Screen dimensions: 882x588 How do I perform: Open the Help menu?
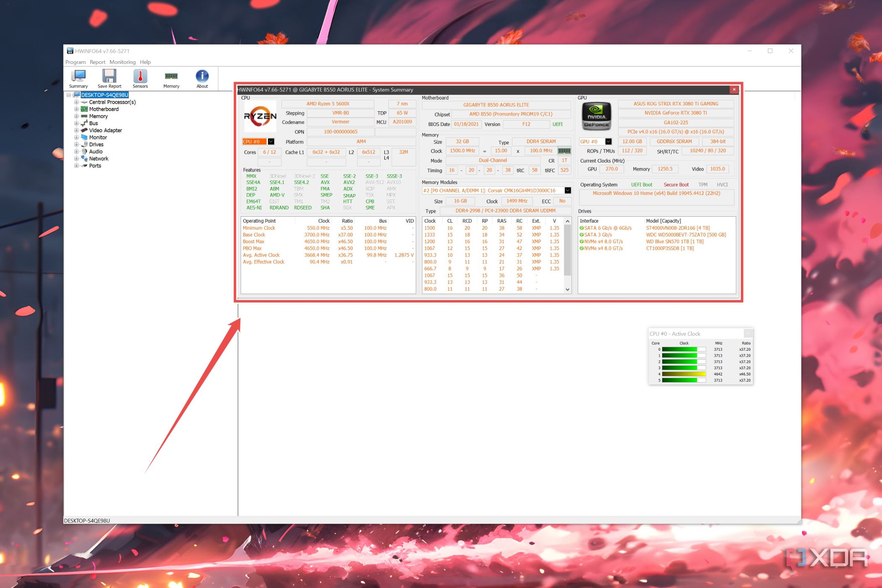[x=145, y=62]
